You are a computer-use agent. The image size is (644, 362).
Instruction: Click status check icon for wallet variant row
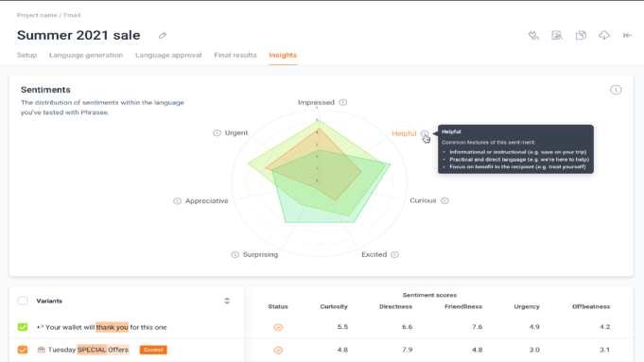(278, 327)
